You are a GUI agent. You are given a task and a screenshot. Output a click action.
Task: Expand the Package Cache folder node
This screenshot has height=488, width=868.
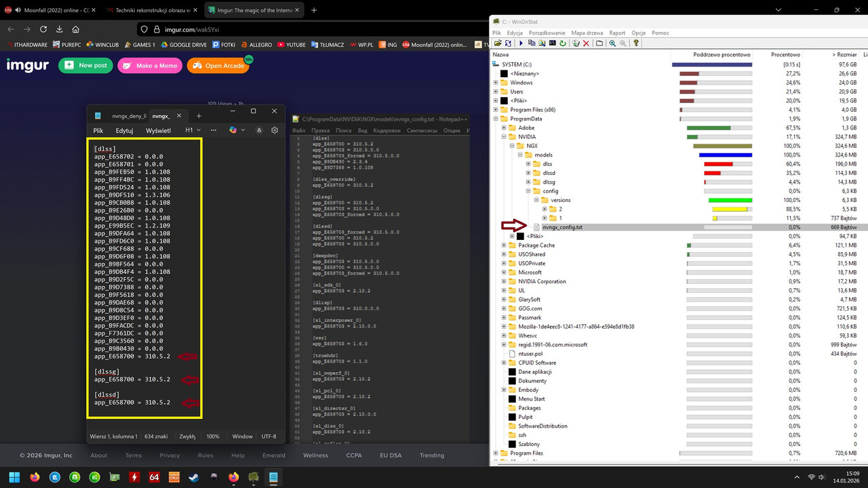504,245
